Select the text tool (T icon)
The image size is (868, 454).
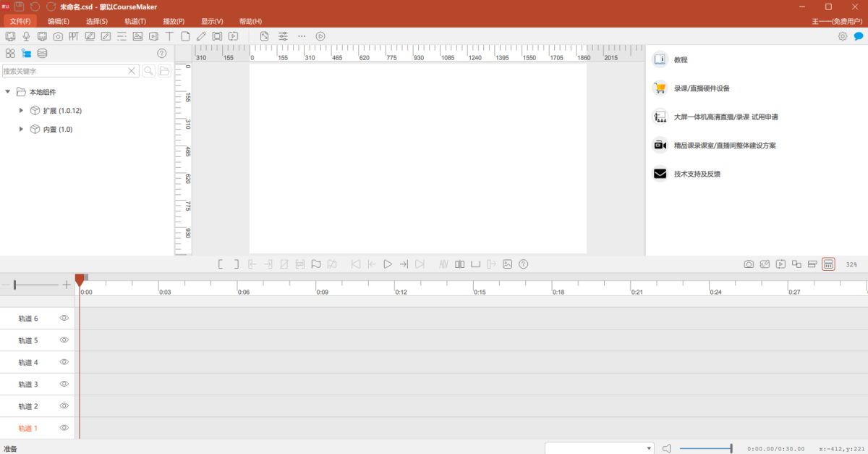tap(169, 36)
